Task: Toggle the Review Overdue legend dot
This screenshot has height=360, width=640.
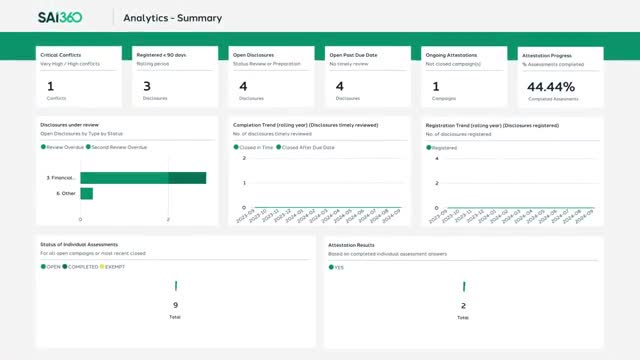Action: point(43,147)
